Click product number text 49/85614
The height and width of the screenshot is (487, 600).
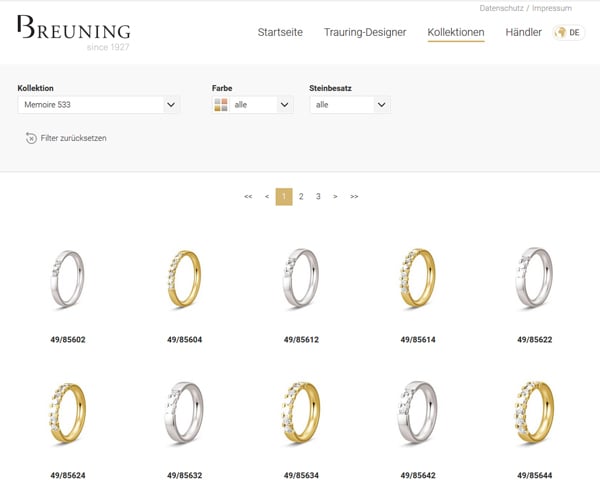pyautogui.click(x=418, y=340)
